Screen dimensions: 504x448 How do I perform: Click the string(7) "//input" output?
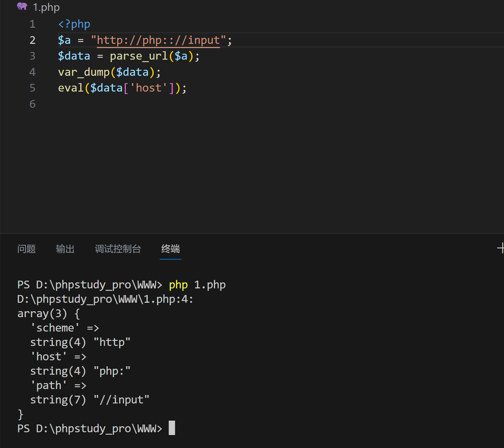point(90,400)
